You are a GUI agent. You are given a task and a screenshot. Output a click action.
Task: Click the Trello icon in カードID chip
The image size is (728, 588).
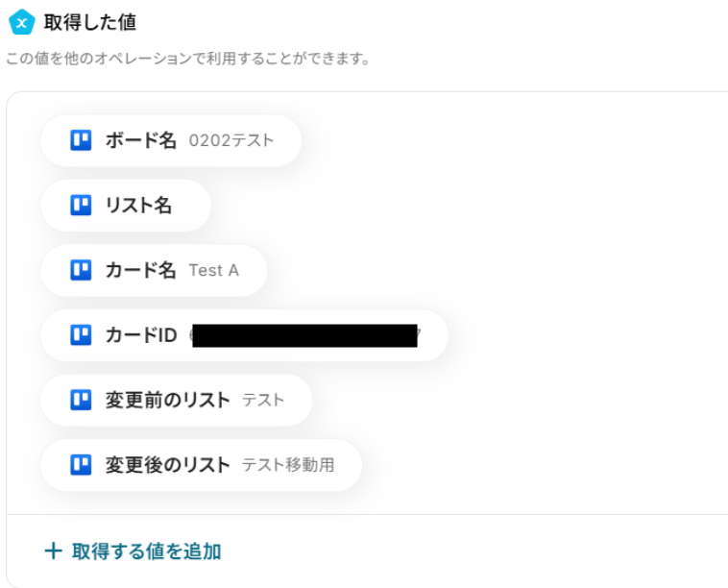click(81, 335)
